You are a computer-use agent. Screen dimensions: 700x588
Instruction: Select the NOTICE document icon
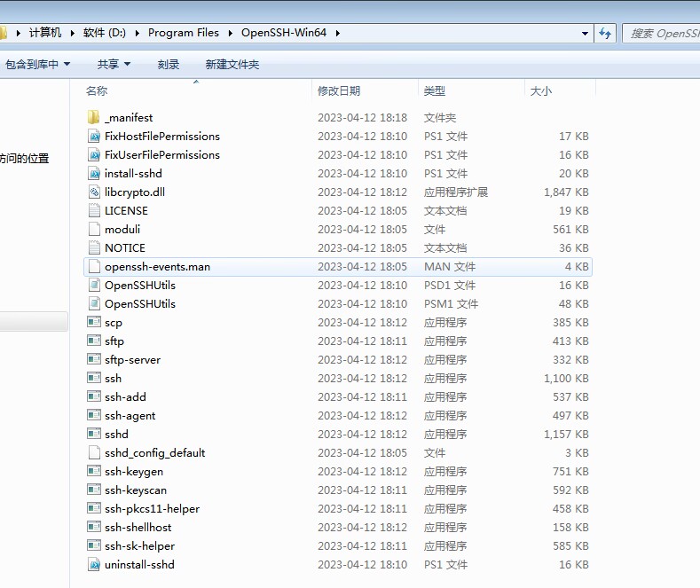[x=94, y=248]
